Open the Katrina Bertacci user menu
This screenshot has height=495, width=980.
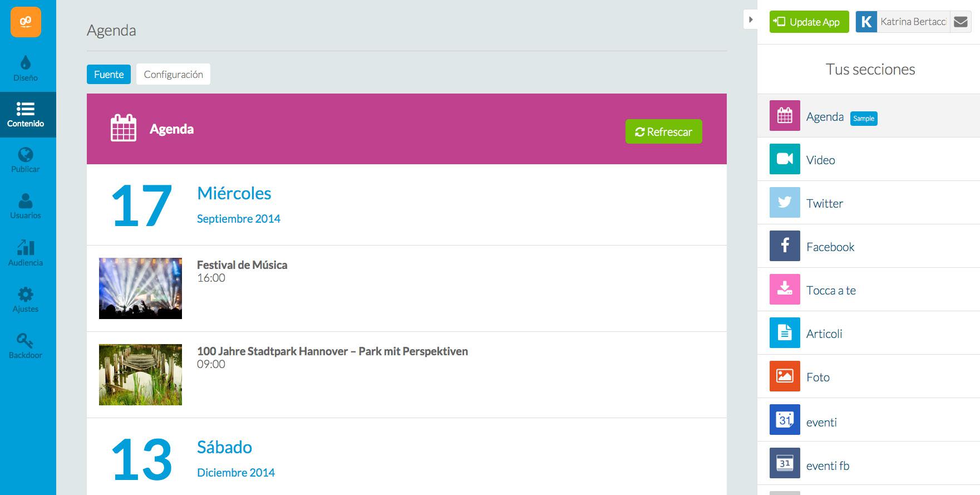912,22
